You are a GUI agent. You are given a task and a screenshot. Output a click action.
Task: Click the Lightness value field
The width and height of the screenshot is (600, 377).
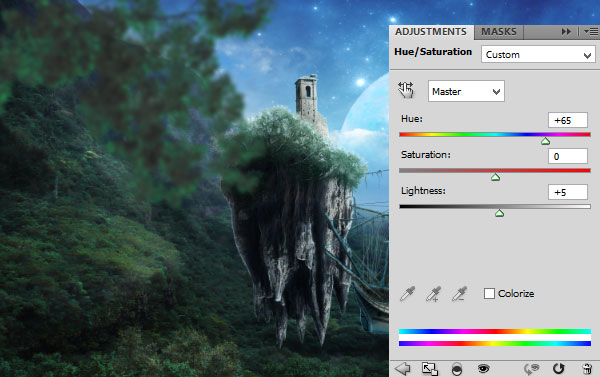point(568,192)
